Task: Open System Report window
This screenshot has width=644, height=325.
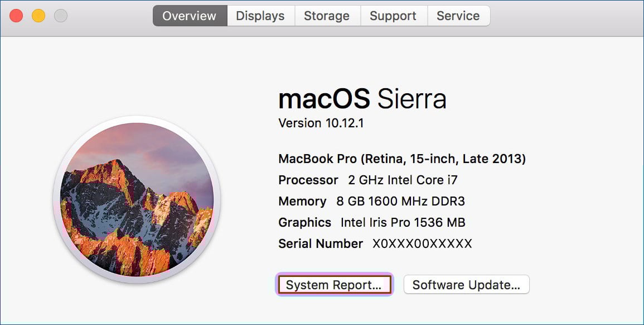Action: [x=335, y=285]
